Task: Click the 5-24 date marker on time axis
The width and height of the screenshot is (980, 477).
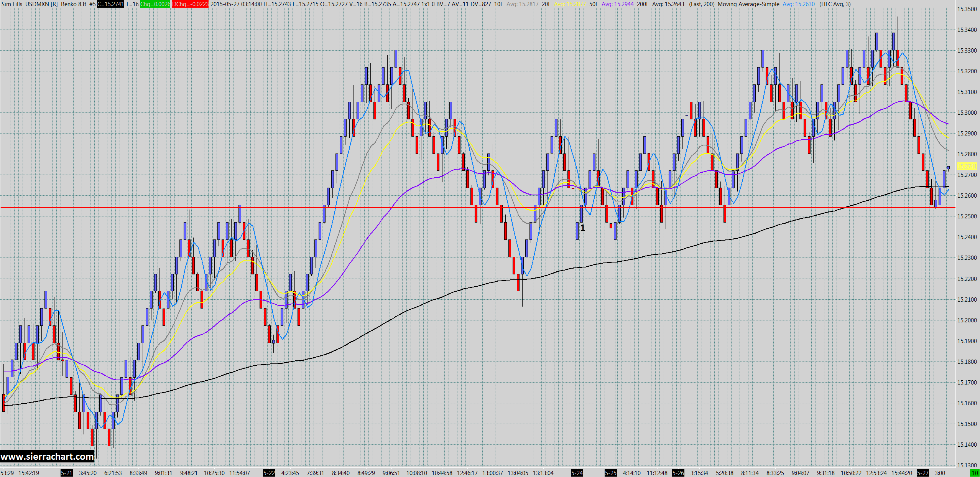Action: tap(577, 473)
